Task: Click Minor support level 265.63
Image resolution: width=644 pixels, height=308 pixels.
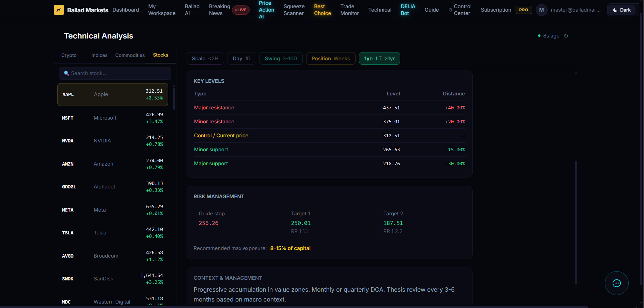Action: [391, 150]
